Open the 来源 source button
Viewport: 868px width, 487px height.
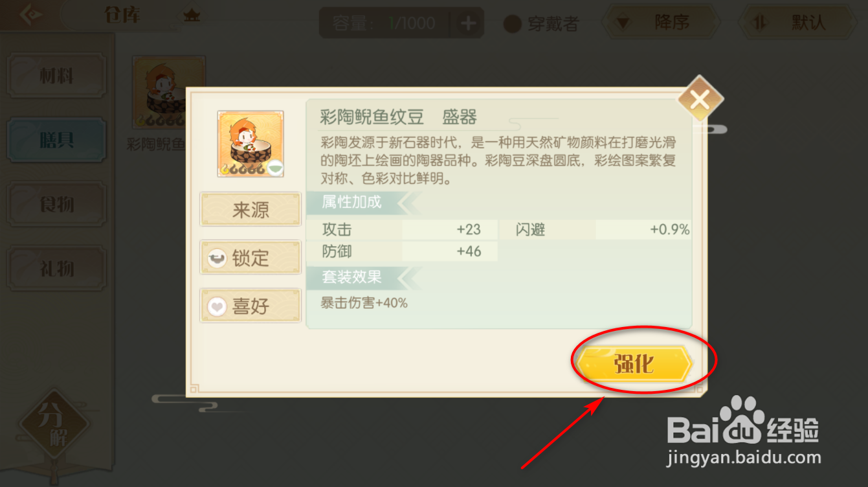point(250,209)
